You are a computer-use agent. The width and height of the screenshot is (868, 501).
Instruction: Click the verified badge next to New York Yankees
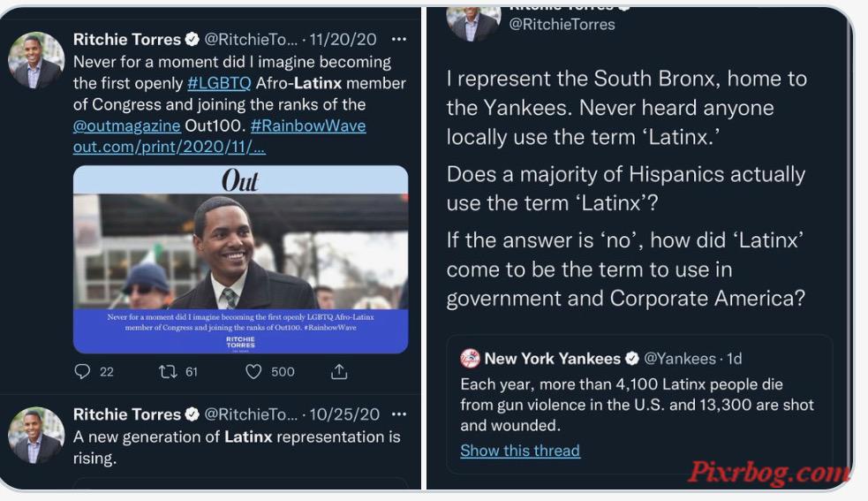pos(631,359)
